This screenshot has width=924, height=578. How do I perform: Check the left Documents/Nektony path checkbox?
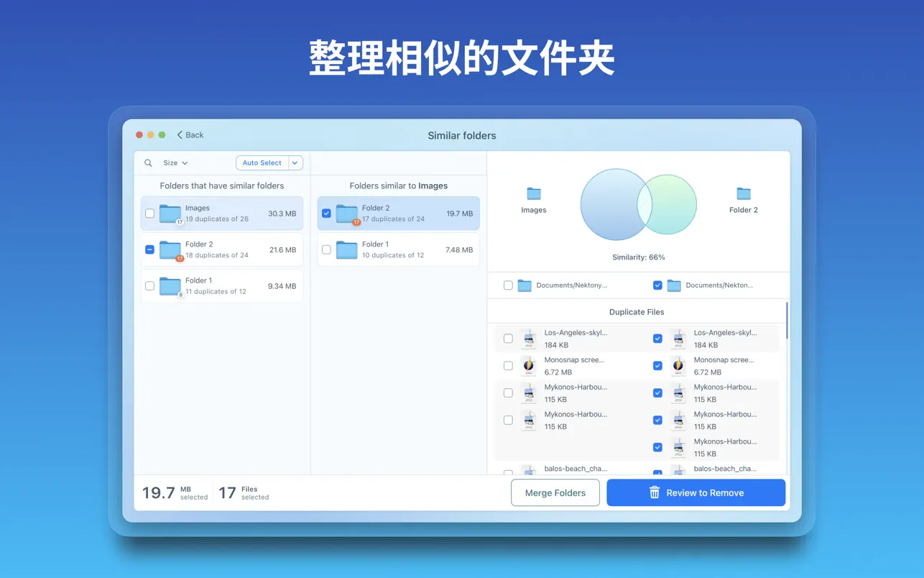508,285
